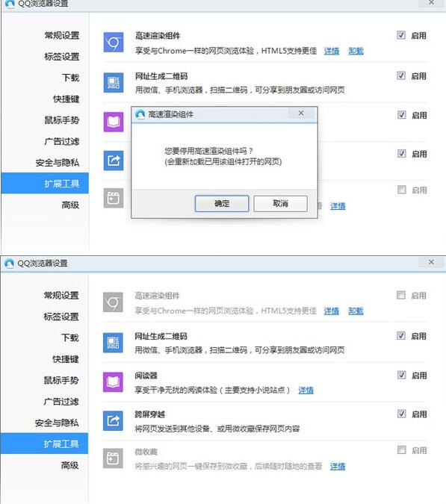Select highlighted 扩展工具 tab in lower window
The width and height of the screenshot is (446, 504).
44,444
